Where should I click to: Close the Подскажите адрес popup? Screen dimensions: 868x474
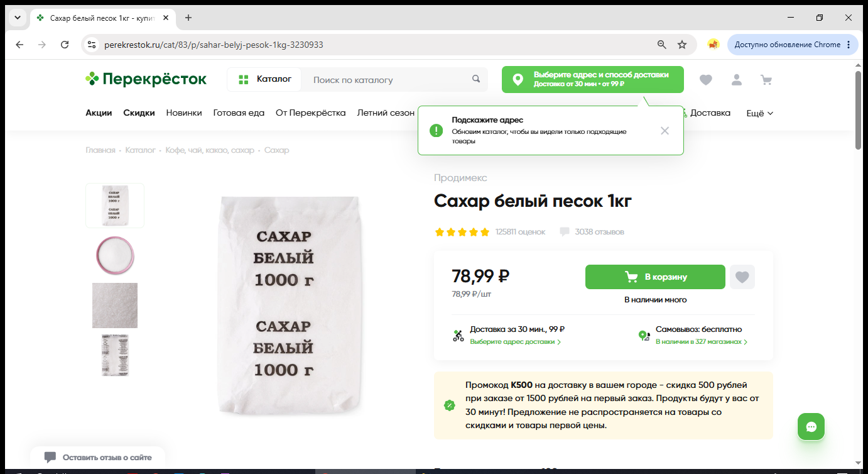(665, 131)
